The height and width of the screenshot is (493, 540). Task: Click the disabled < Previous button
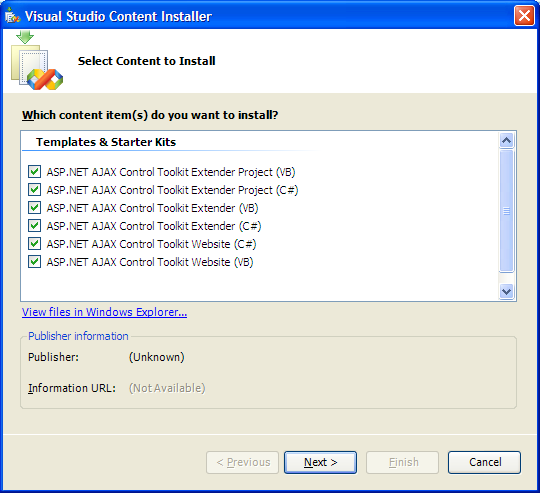[242, 462]
